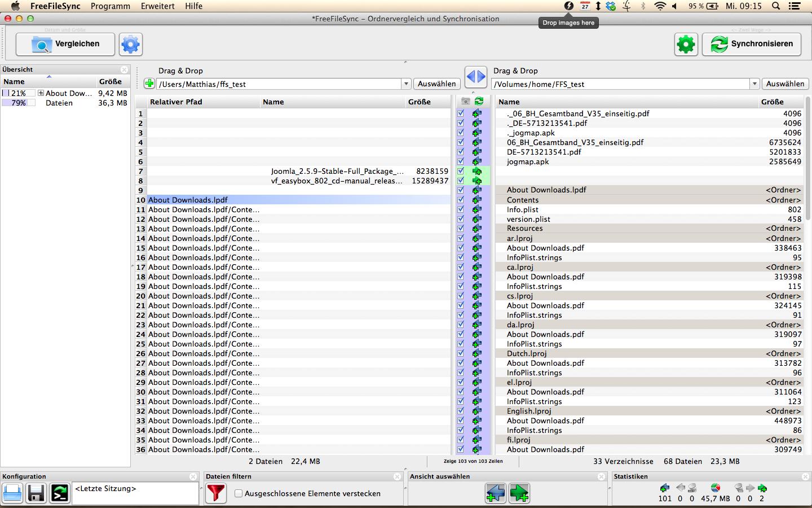Viewport: 812px width, 508px height.
Task: Click left folder path input field
Action: pos(279,84)
